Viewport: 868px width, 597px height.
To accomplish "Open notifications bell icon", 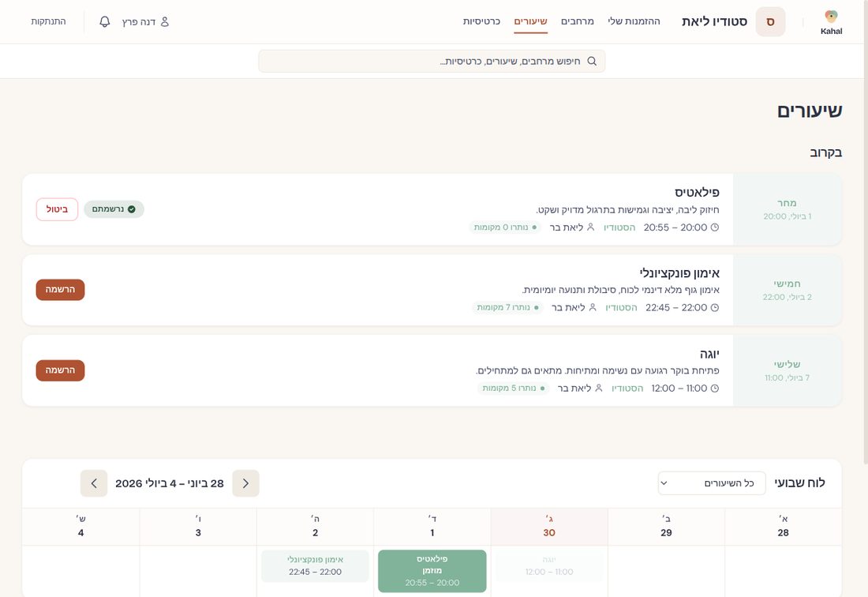I will pyautogui.click(x=105, y=21).
